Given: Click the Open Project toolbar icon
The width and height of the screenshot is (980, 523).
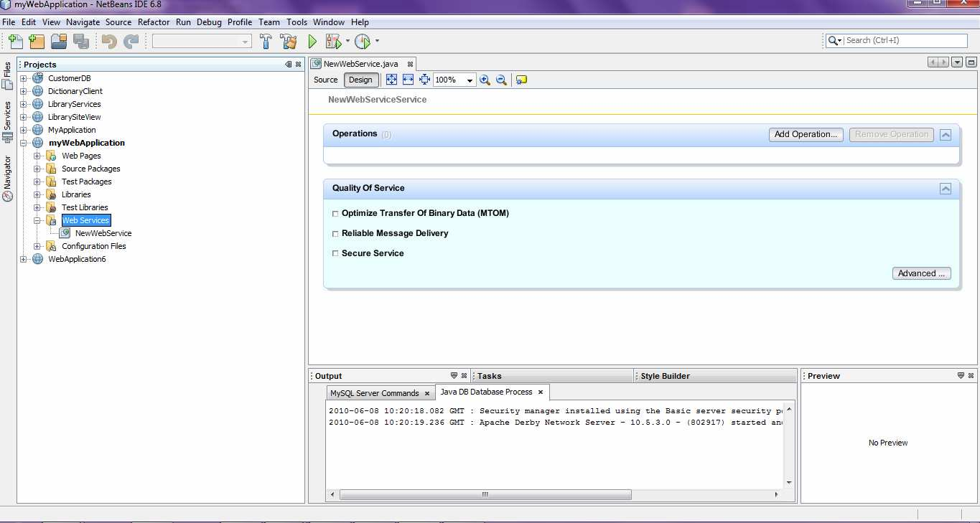Looking at the screenshot, I should point(59,42).
